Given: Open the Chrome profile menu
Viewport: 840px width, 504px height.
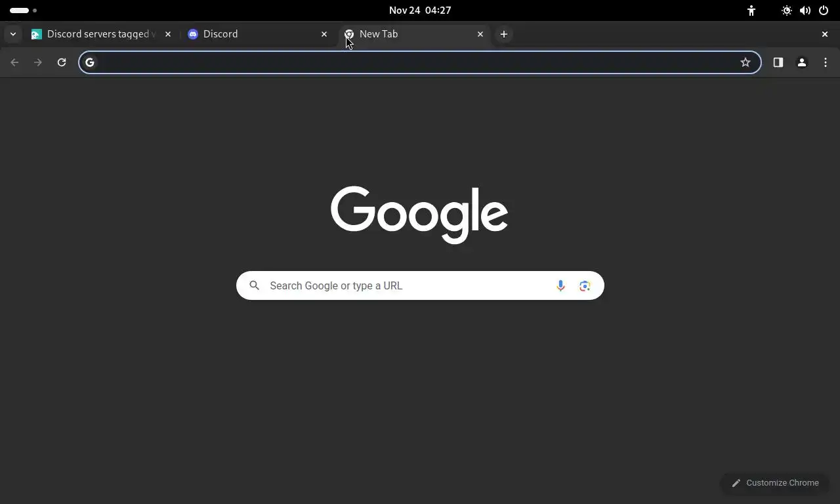Looking at the screenshot, I should click(x=802, y=62).
